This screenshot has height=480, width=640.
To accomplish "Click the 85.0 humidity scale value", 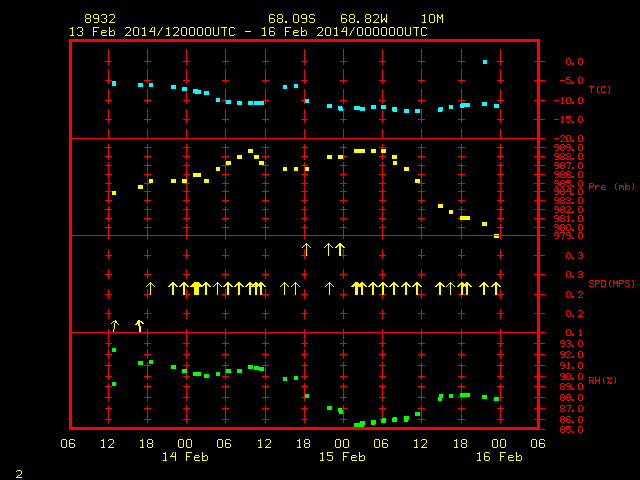I will [571, 430].
